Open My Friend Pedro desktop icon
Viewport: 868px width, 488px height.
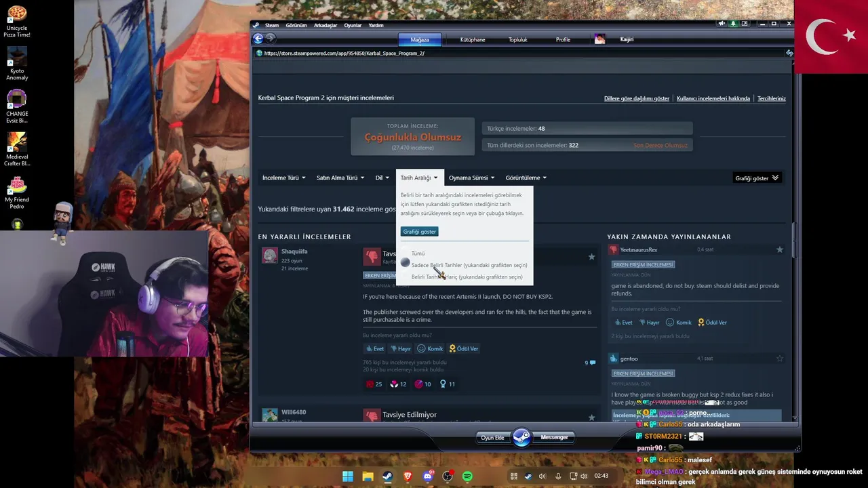pyautogui.click(x=17, y=192)
